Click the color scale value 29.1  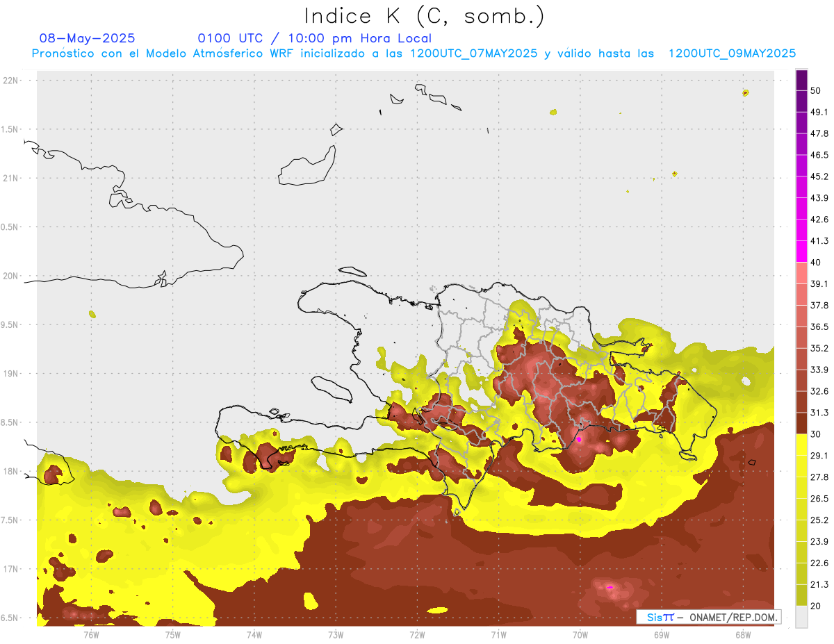point(819,456)
